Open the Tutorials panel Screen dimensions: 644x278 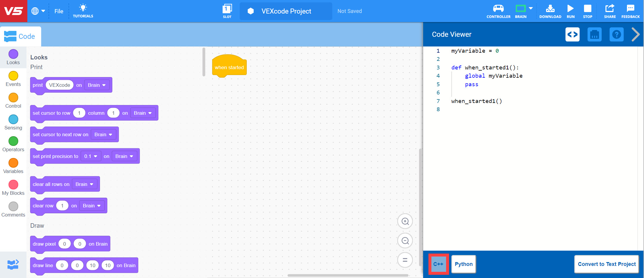pyautogui.click(x=83, y=11)
